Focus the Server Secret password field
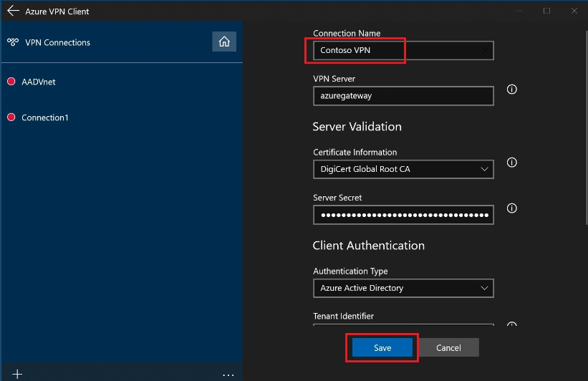588x381 pixels. click(403, 215)
